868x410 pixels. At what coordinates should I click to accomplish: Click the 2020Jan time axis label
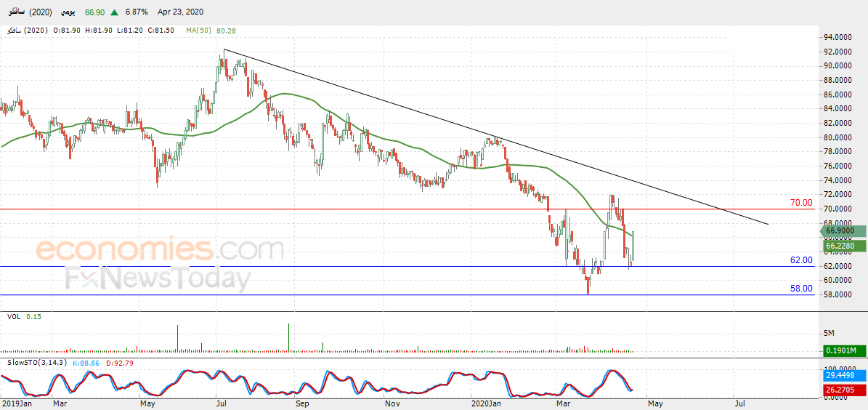tap(486, 404)
